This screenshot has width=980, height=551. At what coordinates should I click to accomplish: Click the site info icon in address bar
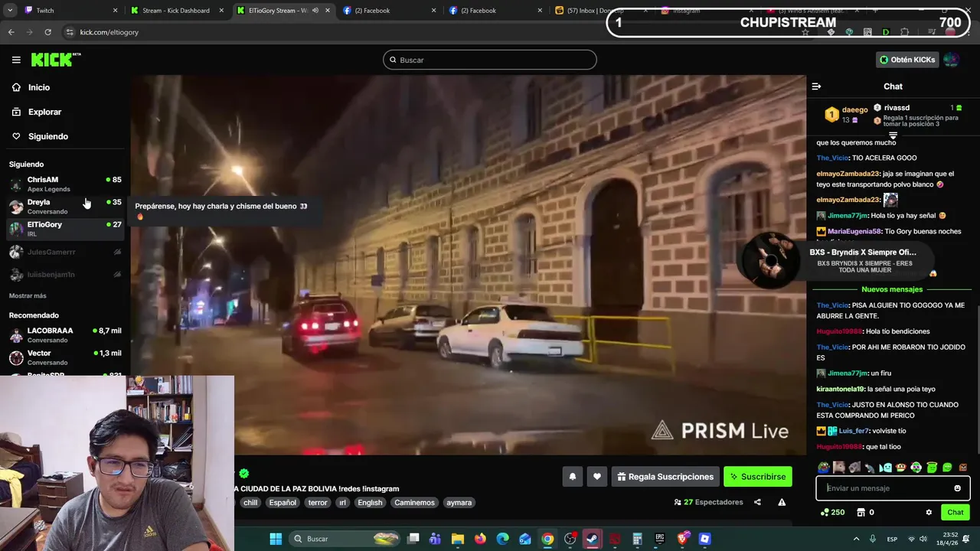pos(70,32)
